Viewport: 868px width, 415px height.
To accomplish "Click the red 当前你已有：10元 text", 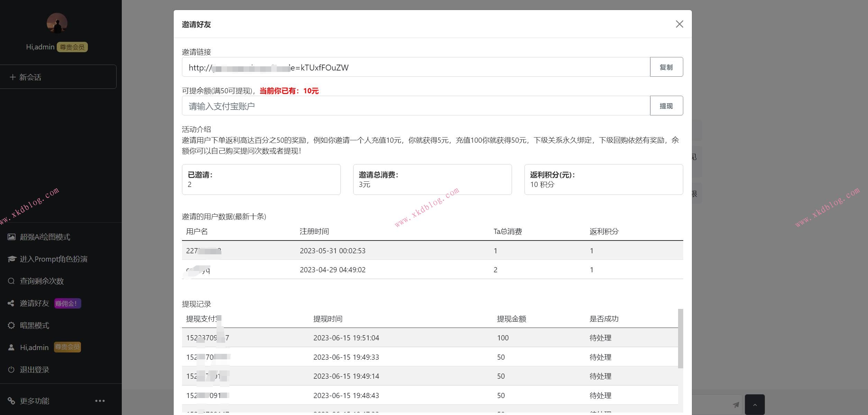I will click(289, 91).
